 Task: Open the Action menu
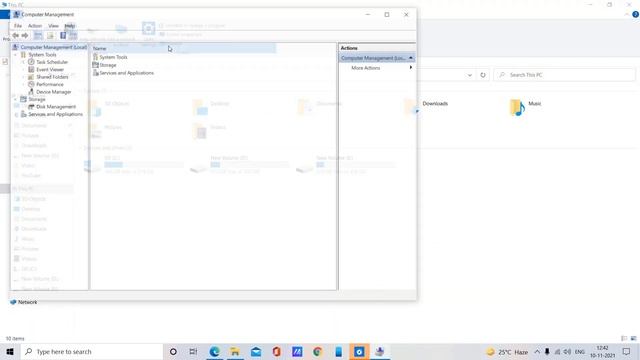(35, 26)
